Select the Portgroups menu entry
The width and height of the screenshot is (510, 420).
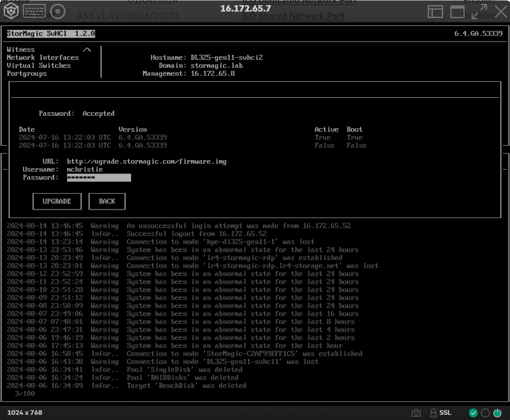[27, 74]
